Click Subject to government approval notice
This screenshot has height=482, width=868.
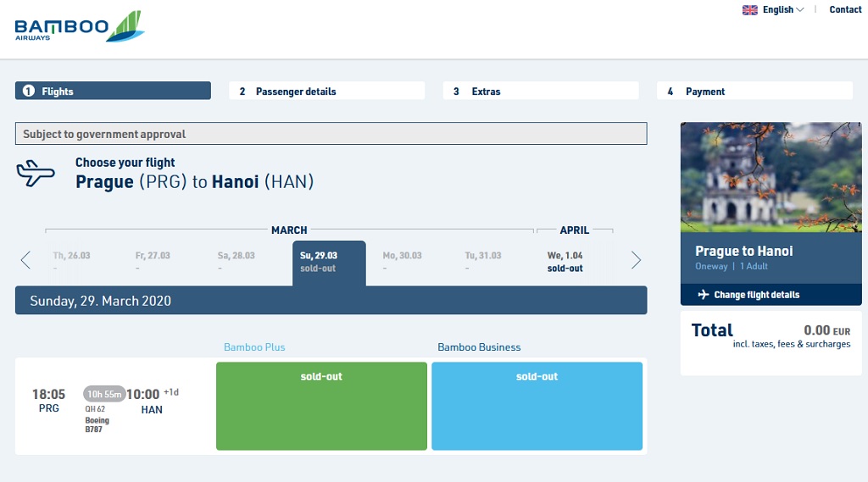[331, 133]
